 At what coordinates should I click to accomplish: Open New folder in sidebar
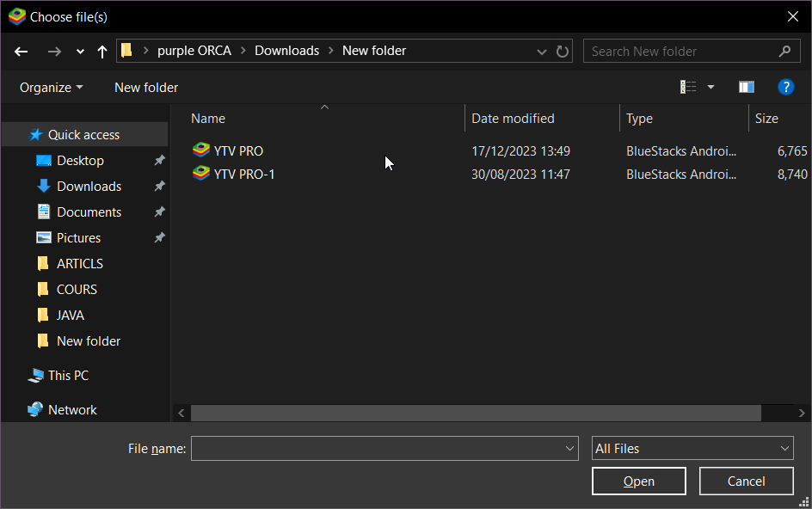pos(89,341)
